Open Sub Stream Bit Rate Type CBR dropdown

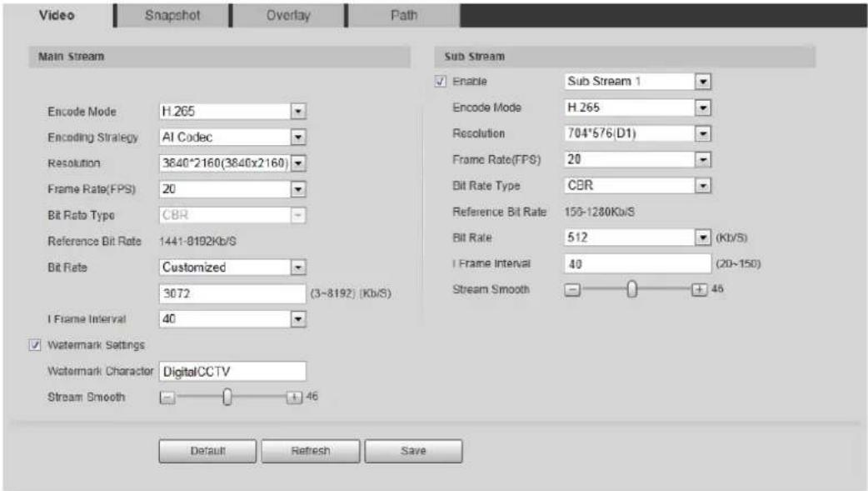click(x=638, y=186)
